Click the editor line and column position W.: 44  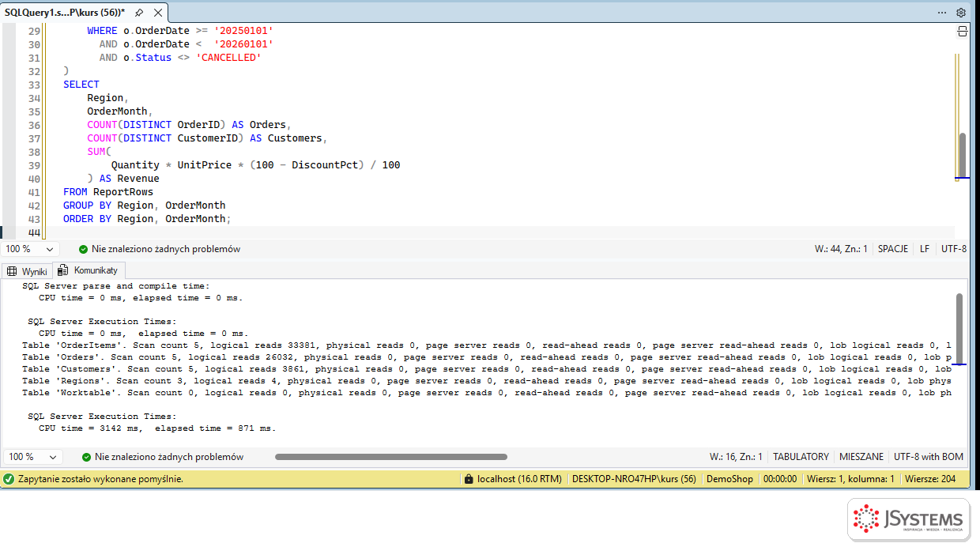(841, 249)
